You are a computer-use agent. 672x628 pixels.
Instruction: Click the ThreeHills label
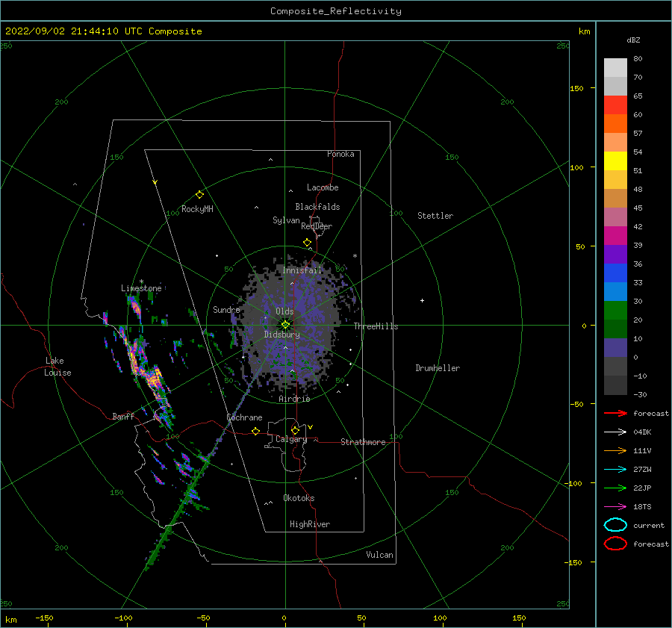(376, 326)
